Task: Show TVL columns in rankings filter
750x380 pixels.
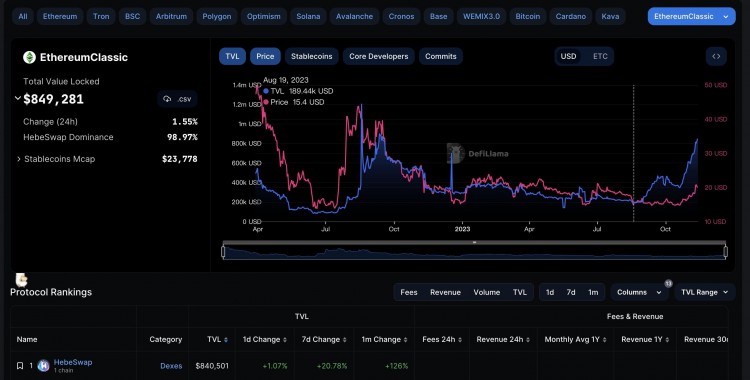Action: 520,292
